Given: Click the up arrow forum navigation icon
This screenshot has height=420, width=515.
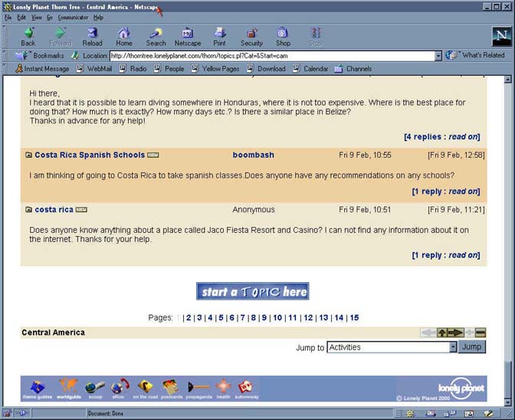Looking at the screenshot, I should tap(441, 333).
